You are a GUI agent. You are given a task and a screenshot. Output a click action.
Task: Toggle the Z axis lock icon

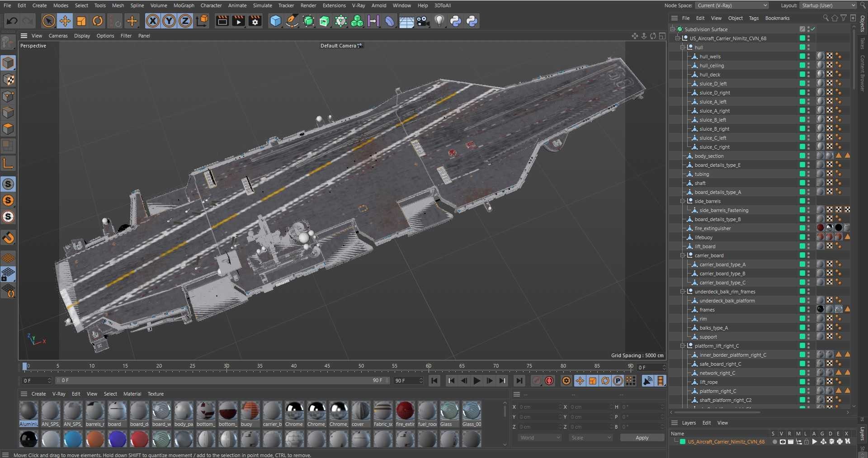tap(185, 21)
